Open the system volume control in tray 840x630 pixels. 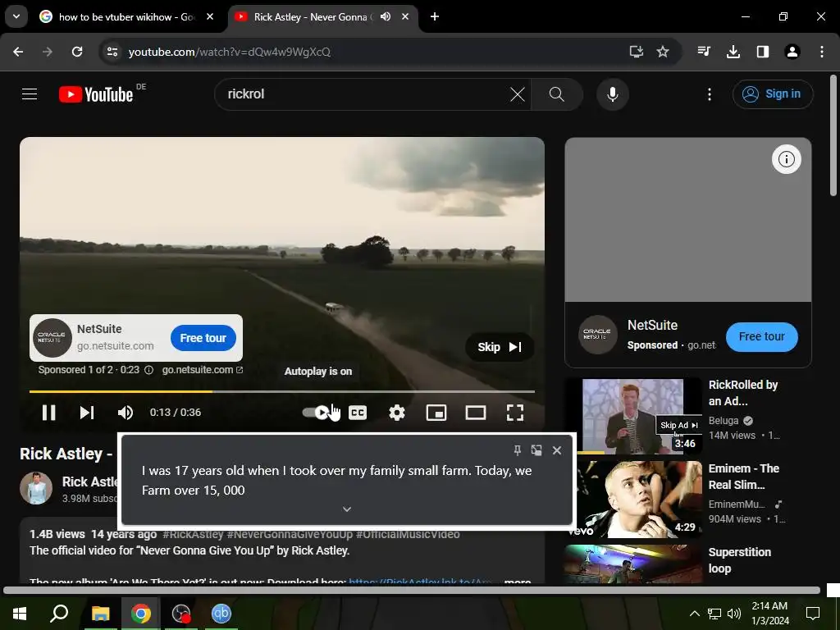tap(734, 614)
